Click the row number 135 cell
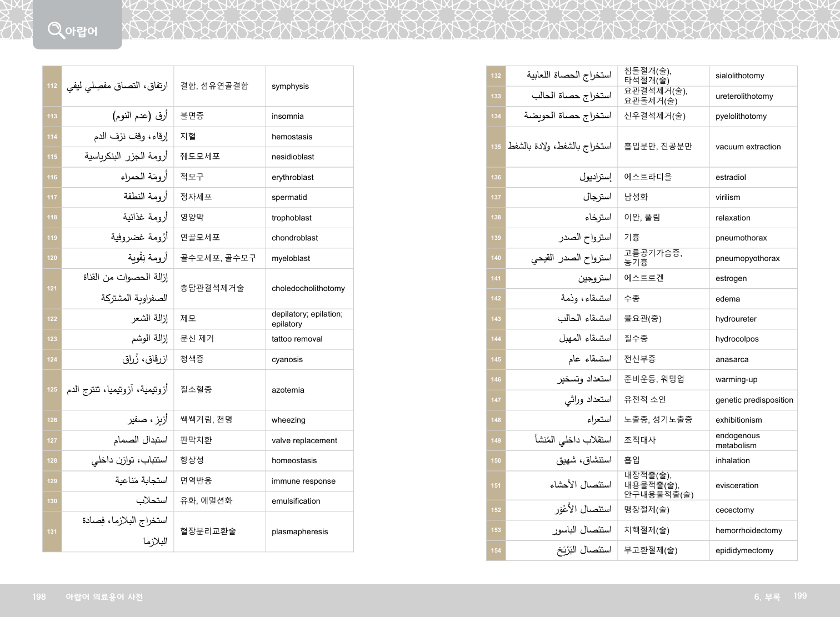 (x=496, y=147)
